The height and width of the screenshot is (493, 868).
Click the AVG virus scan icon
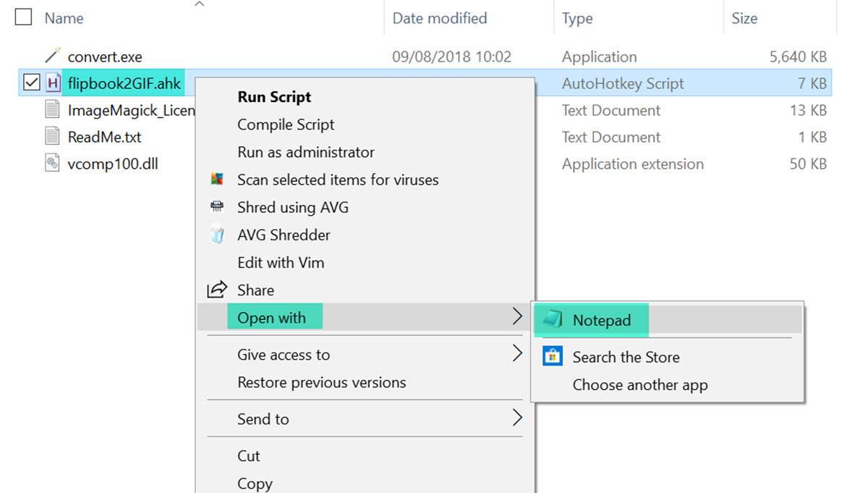(x=217, y=180)
